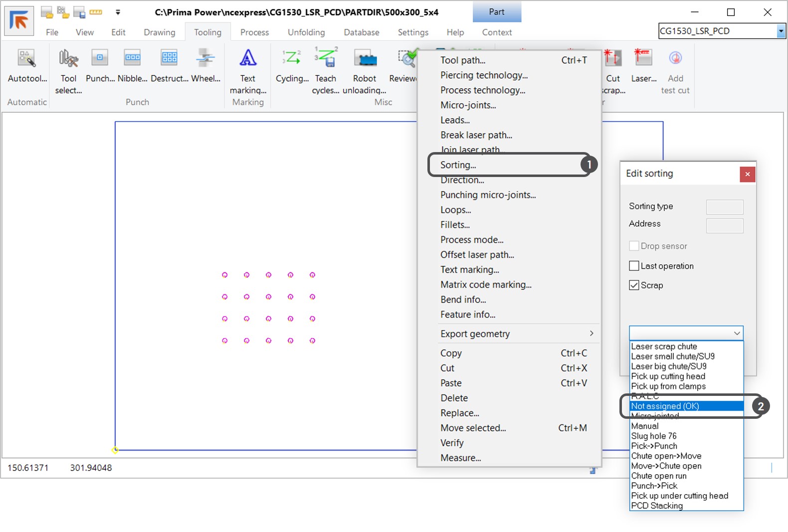
Task: Click the Autotool icon
Action: click(27, 59)
